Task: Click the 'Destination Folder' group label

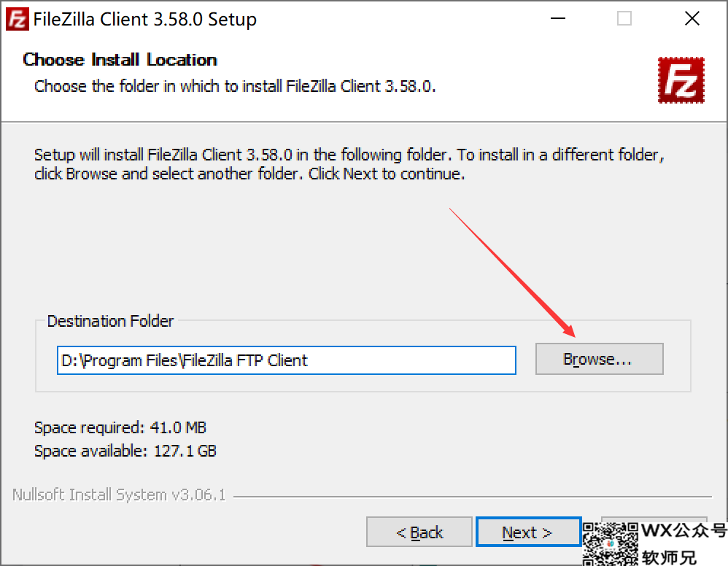Action: 111,321
